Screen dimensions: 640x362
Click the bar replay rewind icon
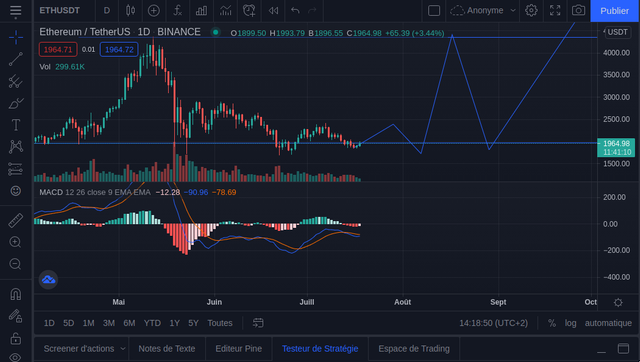pyautogui.click(x=273, y=11)
